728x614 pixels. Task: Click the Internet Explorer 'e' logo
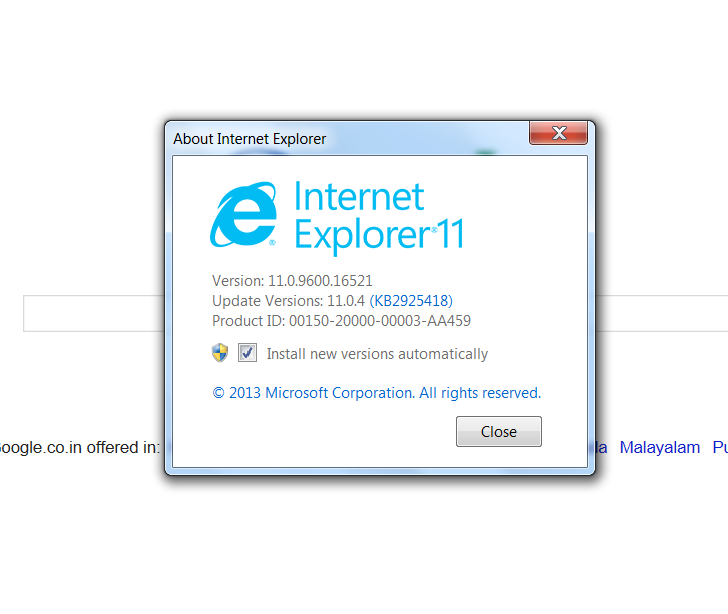(244, 214)
